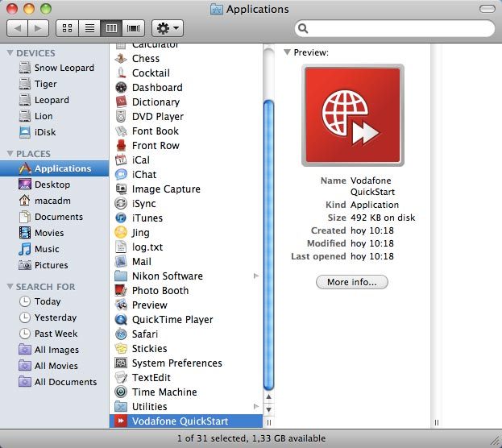
Task: Go forward with the right arrow button
Action: [x=39, y=28]
